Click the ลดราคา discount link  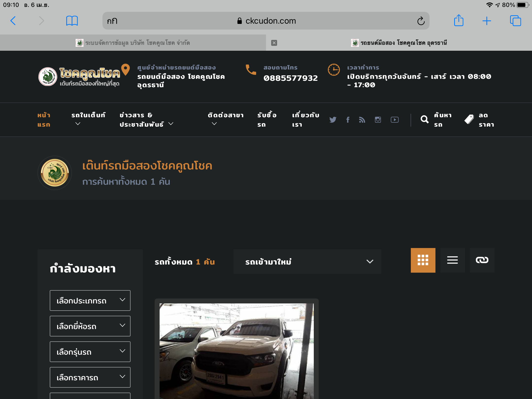(480, 120)
